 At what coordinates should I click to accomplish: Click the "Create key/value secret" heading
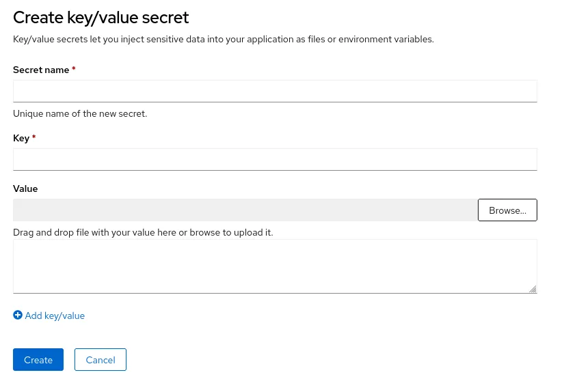click(101, 18)
